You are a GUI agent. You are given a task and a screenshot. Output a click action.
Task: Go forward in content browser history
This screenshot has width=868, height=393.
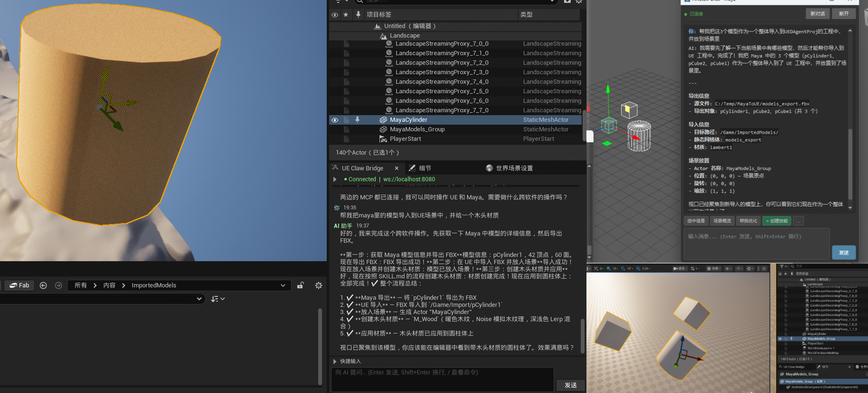click(59, 285)
